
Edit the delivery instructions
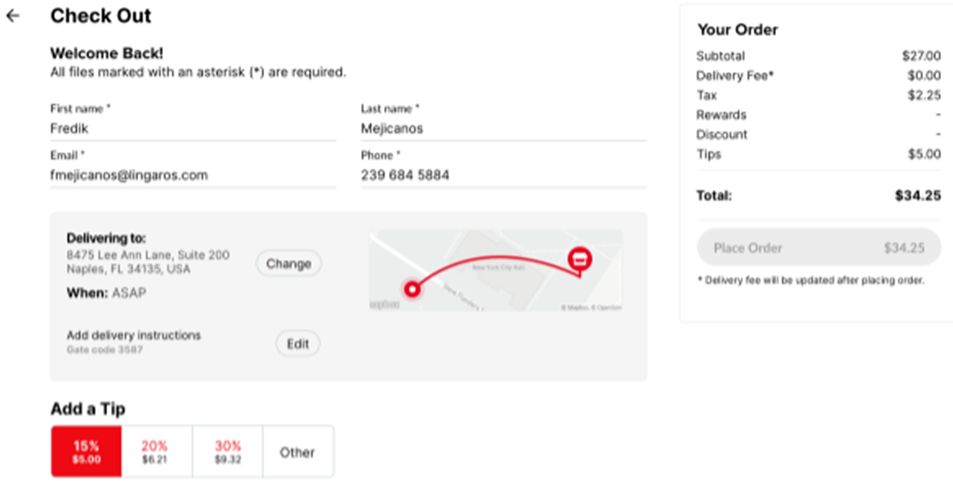point(298,344)
